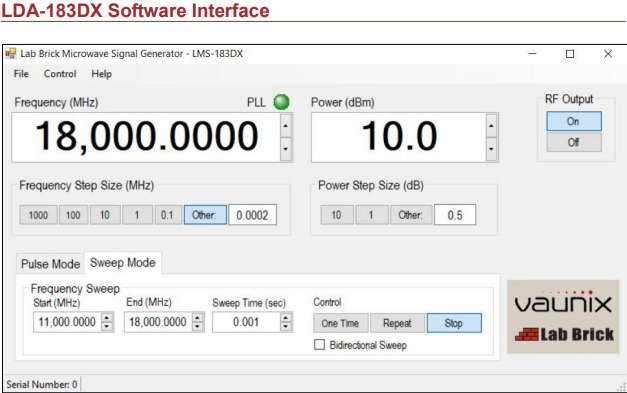Set frequency step size to 100

73,215
